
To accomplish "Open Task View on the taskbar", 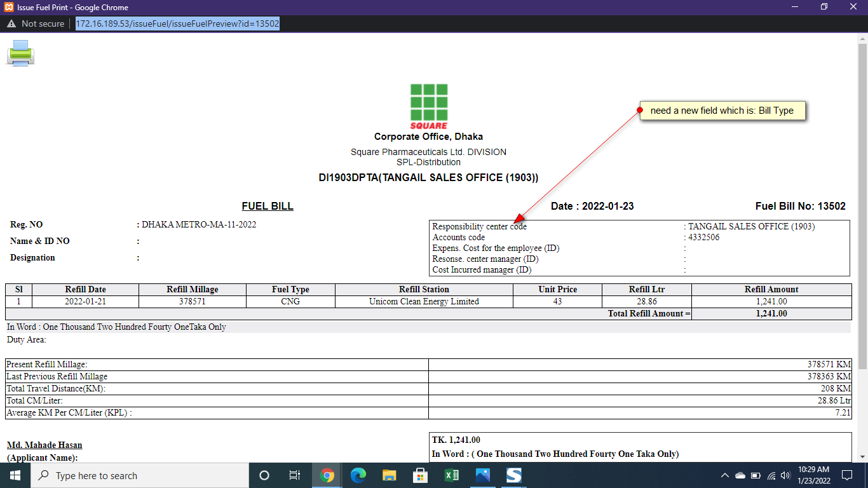I will [295, 475].
